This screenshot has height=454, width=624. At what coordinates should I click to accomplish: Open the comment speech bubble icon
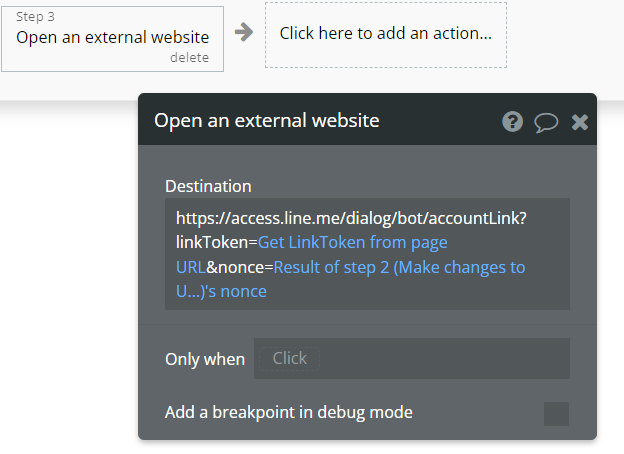(546, 122)
